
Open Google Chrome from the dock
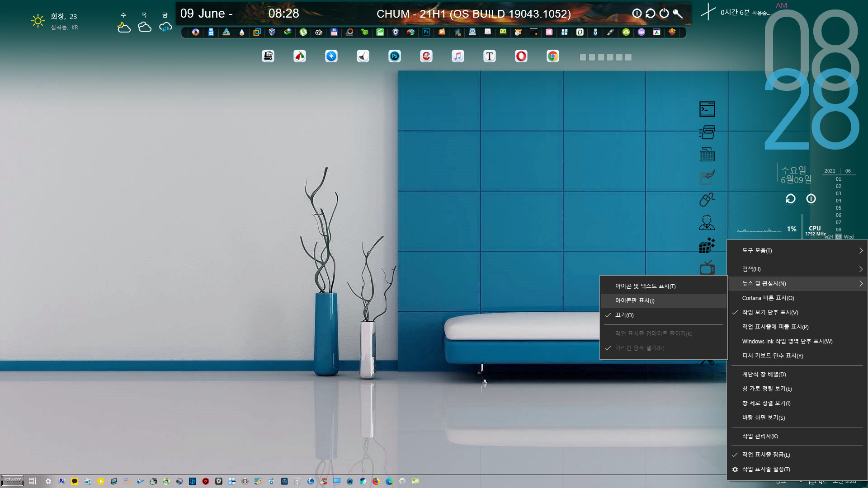552,56
